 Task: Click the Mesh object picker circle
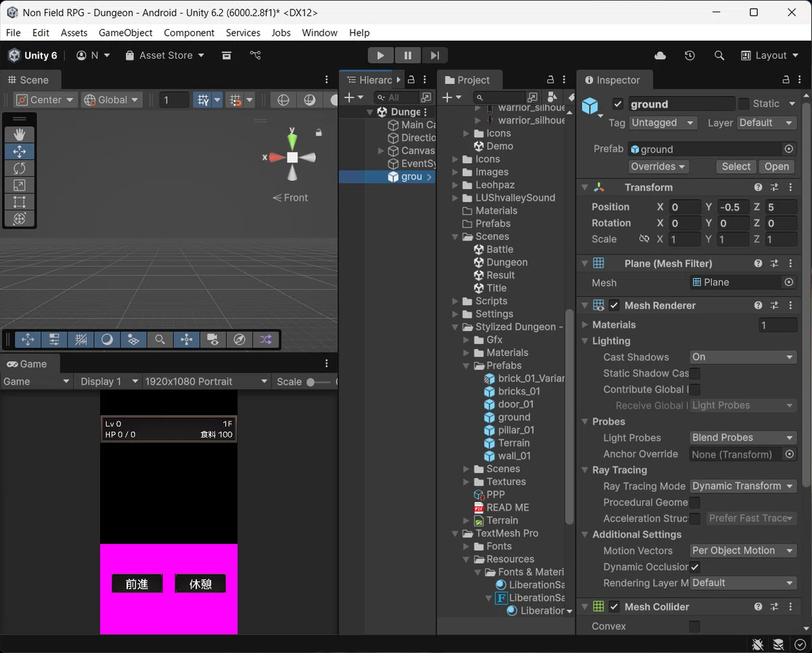[789, 283]
